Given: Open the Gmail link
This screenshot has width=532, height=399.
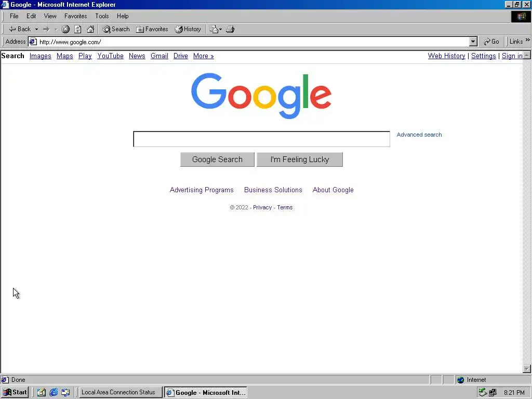Looking at the screenshot, I should (159, 56).
